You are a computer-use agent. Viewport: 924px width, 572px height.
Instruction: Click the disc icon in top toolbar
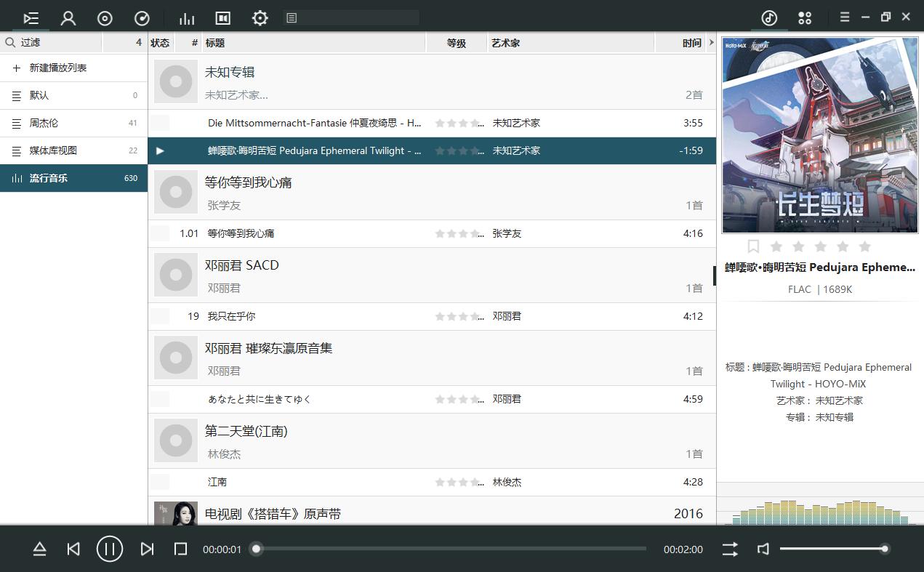105,18
